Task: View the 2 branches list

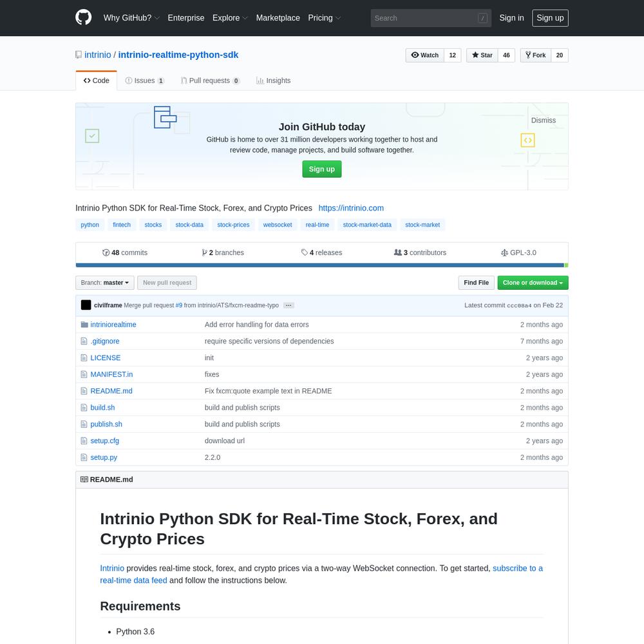Action: [x=223, y=252]
